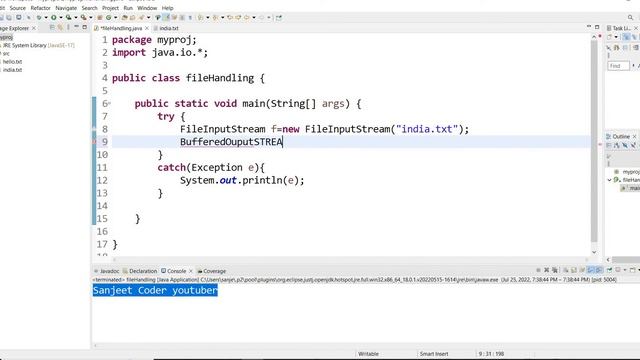Click the New Java Package toolbar icon
This screenshot has width=640, height=360.
tap(99, 18)
